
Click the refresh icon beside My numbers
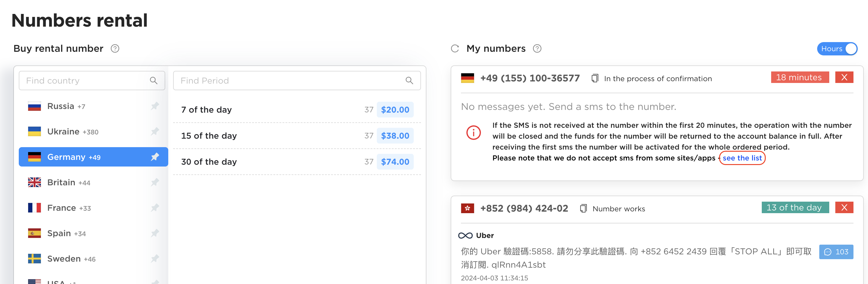pyautogui.click(x=455, y=48)
